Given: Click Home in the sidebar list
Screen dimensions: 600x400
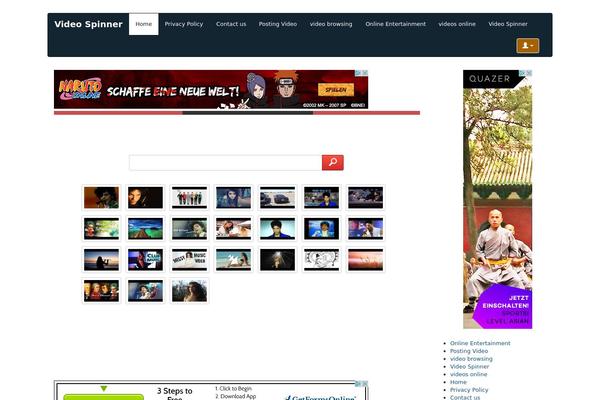Looking at the screenshot, I should tap(458, 382).
